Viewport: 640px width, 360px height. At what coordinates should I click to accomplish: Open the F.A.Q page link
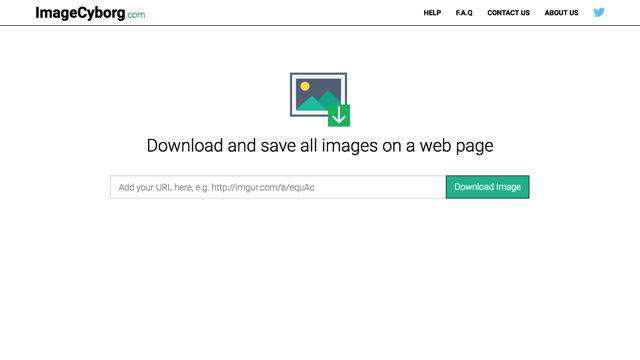pyautogui.click(x=464, y=13)
